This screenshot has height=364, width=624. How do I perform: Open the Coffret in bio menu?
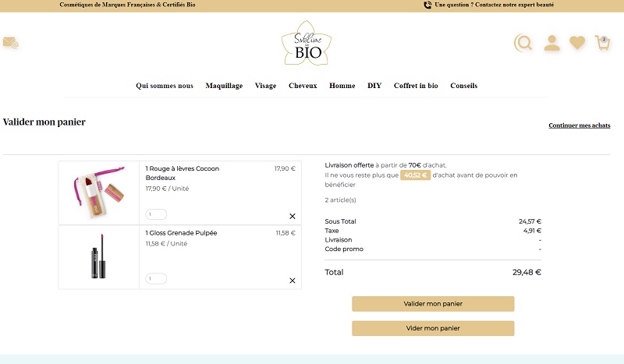click(416, 86)
